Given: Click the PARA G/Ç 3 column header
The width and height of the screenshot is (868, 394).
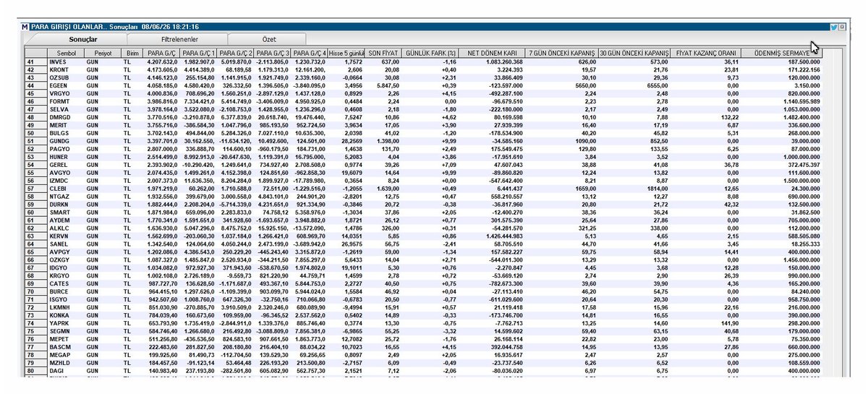Looking at the screenshot, I should click(273, 53).
